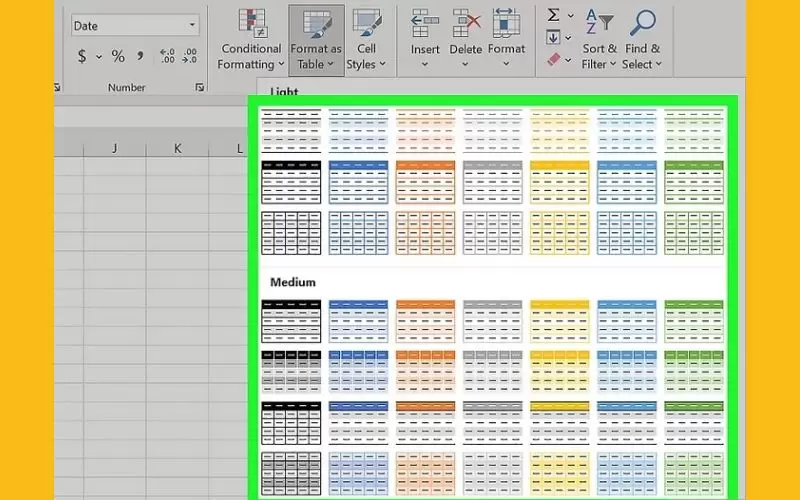Increase the decimal places
The image size is (800, 500).
pyautogui.click(x=167, y=56)
